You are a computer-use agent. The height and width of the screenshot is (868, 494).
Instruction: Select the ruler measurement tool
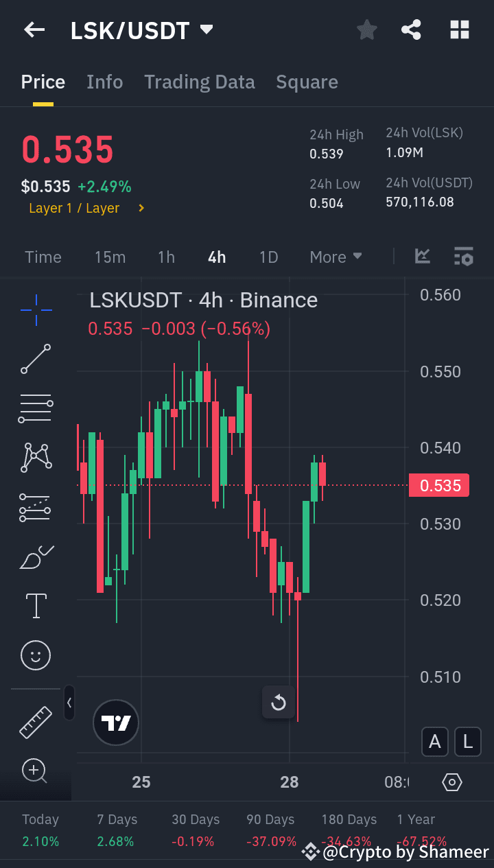point(36,723)
